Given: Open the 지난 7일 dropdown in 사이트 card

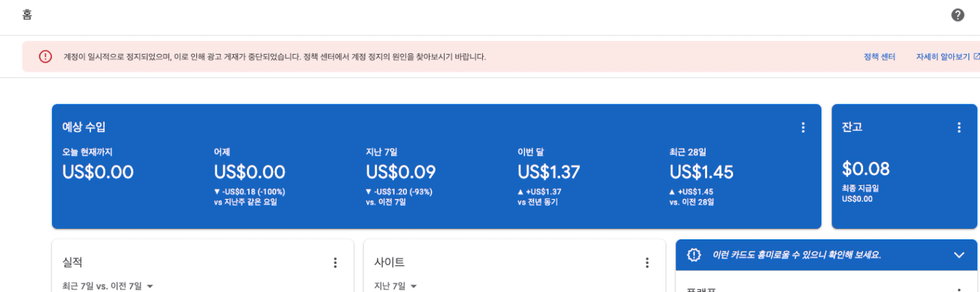Looking at the screenshot, I should [x=395, y=286].
